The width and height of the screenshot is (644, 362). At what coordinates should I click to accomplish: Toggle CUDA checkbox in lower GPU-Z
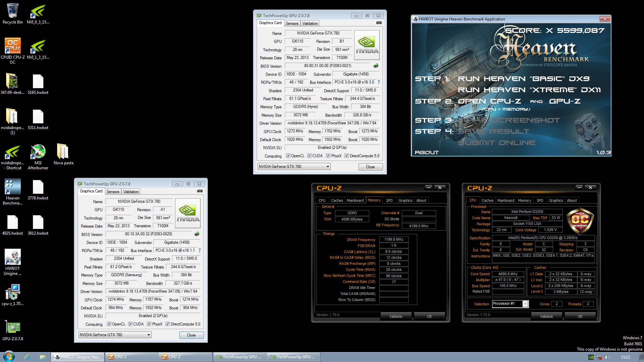click(130, 324)
